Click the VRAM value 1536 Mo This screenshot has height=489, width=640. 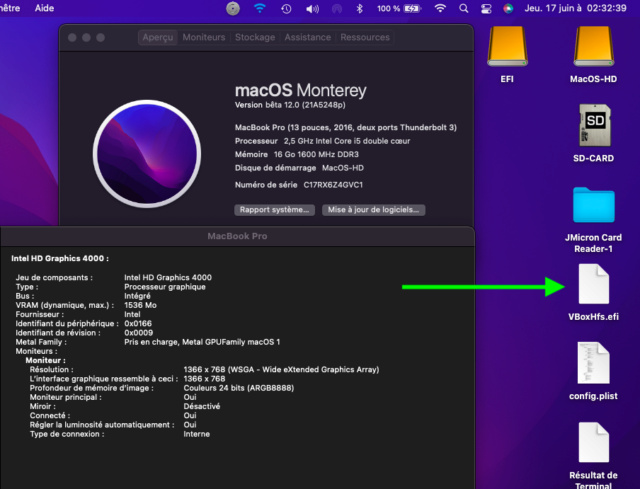pos(140,305)
